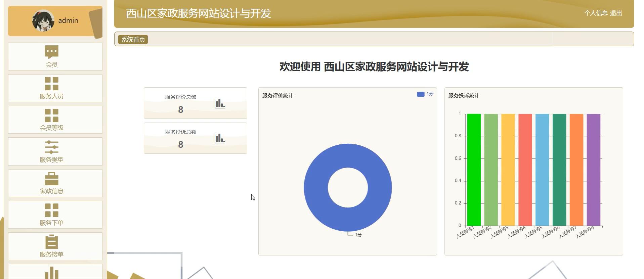Click the bar chart sidebar icon at bottom
The image size is (644, 279).
click(52, 273)
